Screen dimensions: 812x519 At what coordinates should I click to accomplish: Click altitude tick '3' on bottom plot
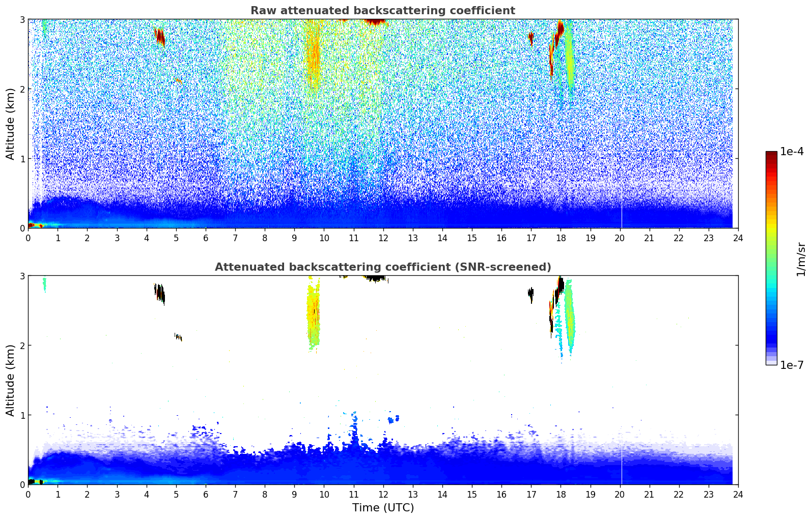22,276
